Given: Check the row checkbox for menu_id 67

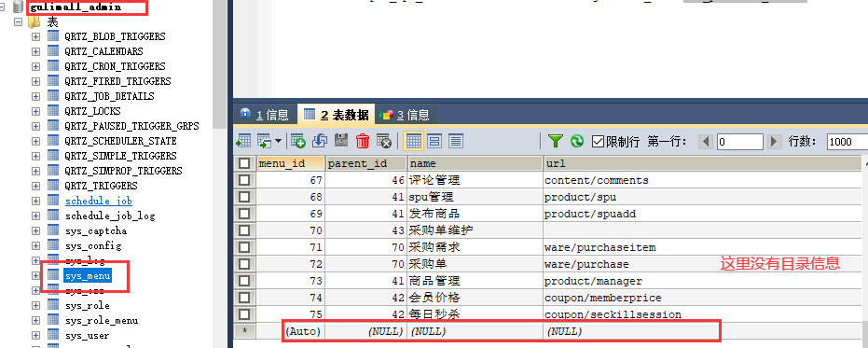Looking at the screenshot, I should click(x=243, y=180).
